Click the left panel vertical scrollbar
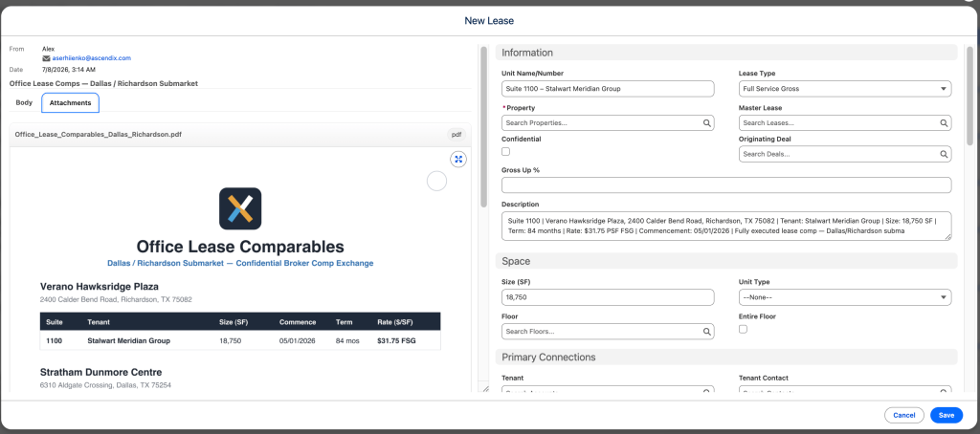 483,127
